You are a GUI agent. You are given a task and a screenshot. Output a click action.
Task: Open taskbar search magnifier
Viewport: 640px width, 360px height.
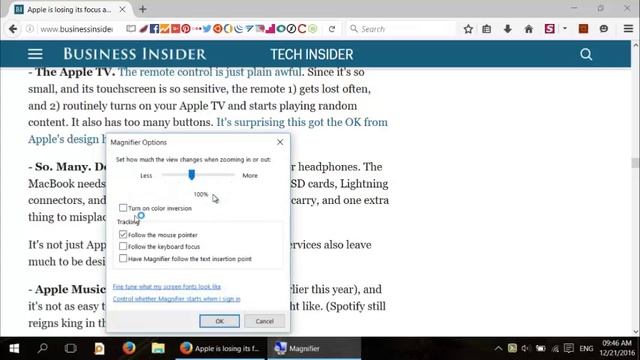coord(42,348)
